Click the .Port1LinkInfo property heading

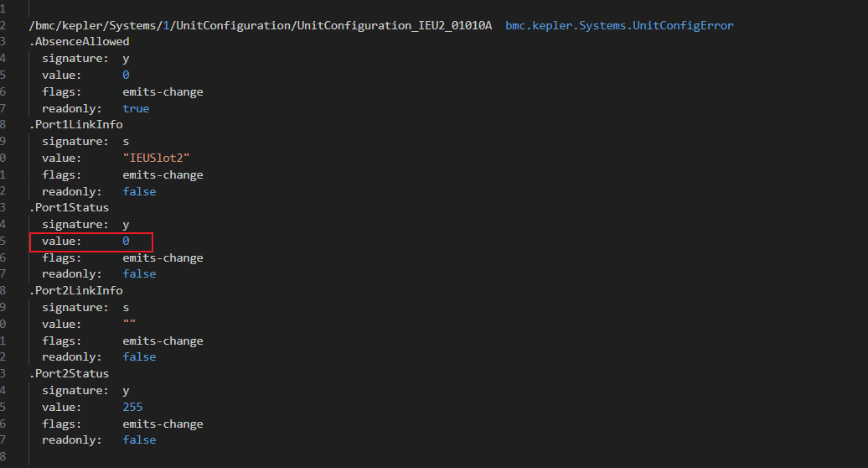pos(76,125)
